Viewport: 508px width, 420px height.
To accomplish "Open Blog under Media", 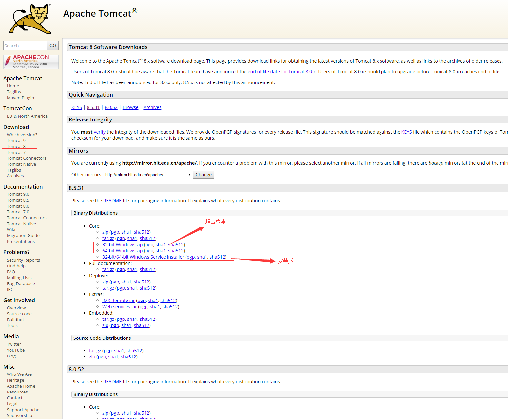I will [x=11, y=356].
